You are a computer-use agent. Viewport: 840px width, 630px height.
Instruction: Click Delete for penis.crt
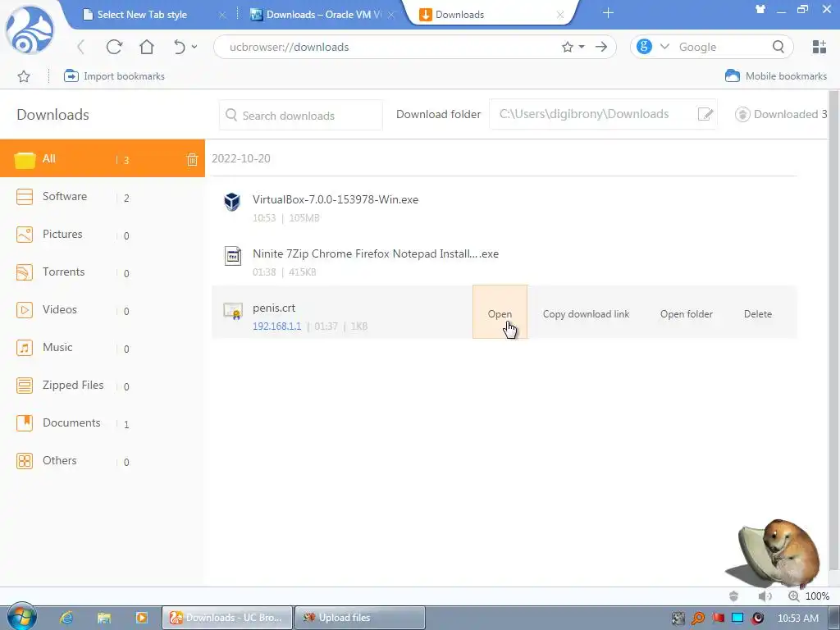(757, 314)
